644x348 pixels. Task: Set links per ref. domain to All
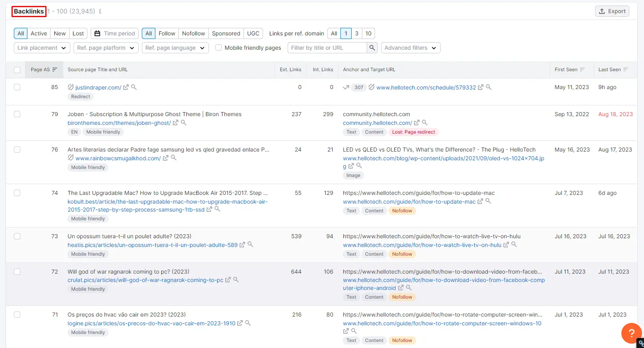(334, 33)
